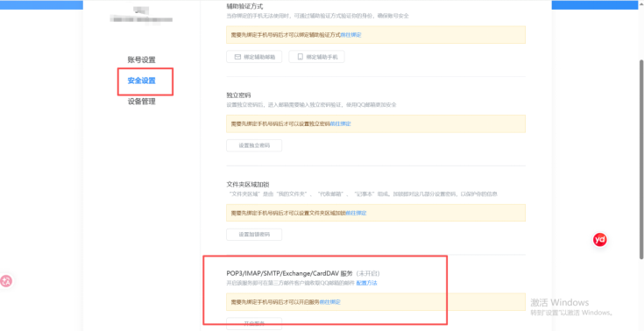This screenshot has width=644, height=331.
Task: Click the 设置独立密码 button
Action: point(254,145)
